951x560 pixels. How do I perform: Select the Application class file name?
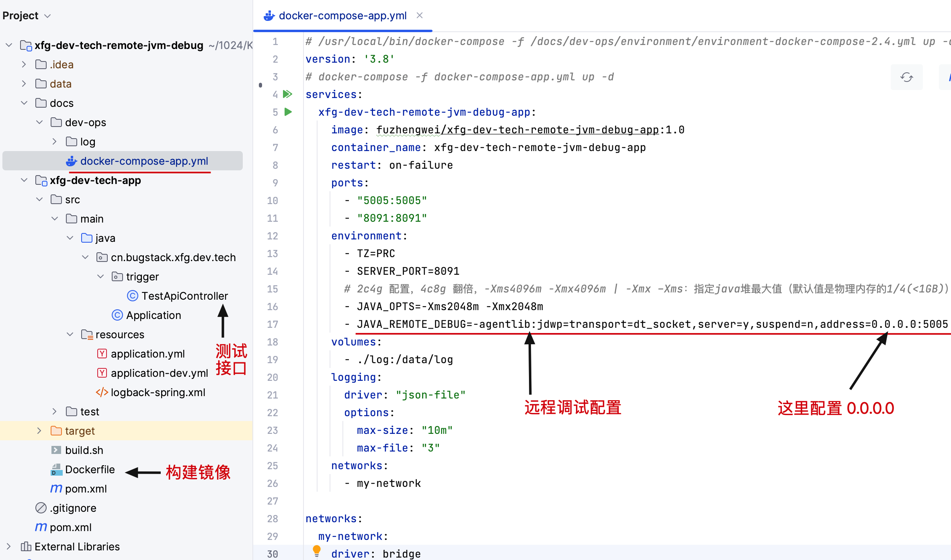(x=154, y=315)
